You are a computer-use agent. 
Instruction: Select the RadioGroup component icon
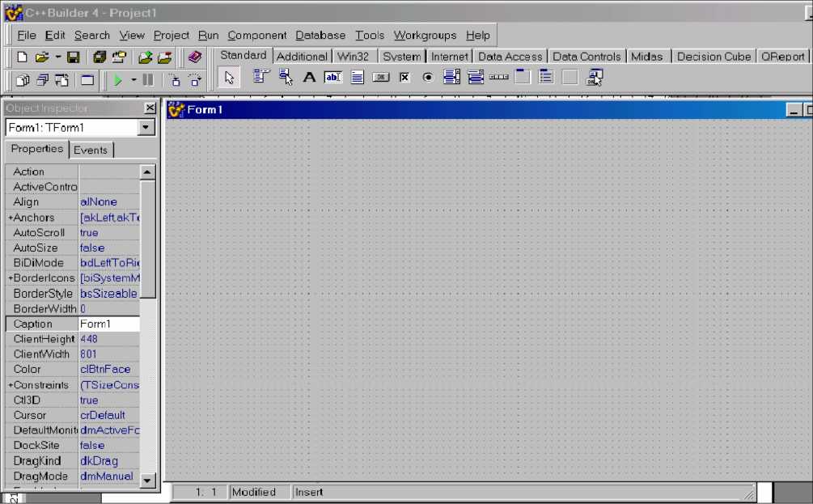click(x=546, y=78)
